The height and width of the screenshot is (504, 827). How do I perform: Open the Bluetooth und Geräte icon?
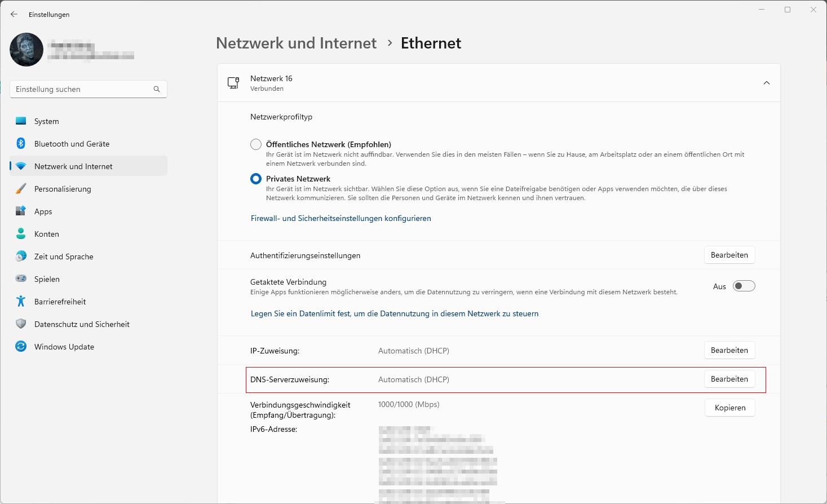coord(21,144)
